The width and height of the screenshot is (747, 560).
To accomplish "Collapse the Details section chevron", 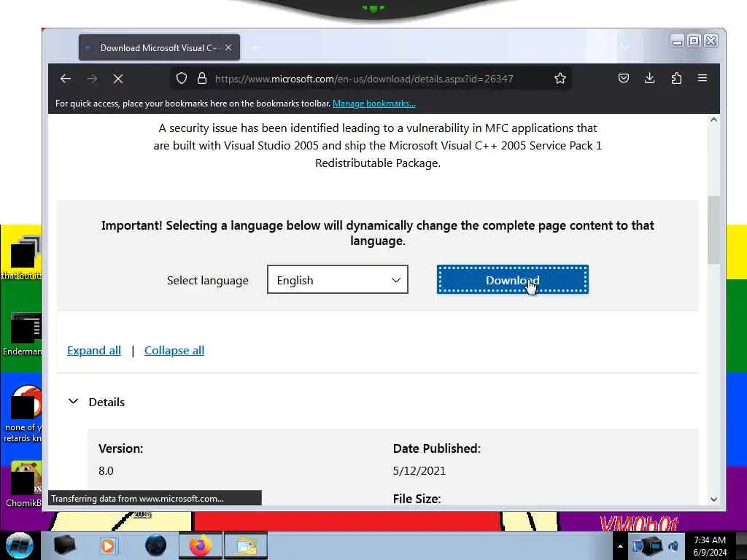I will (x=74, y=402).
